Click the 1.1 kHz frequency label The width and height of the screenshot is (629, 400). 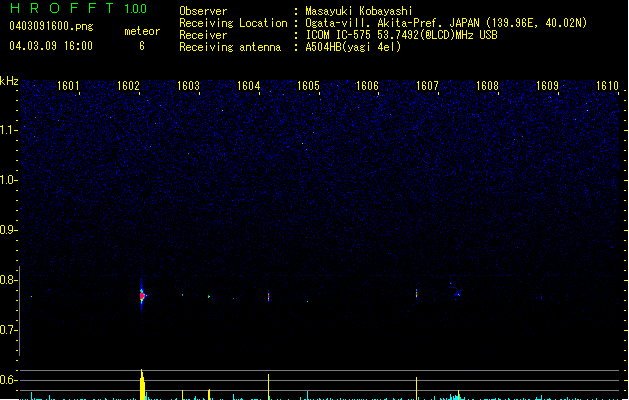click(x=9, y=130)
